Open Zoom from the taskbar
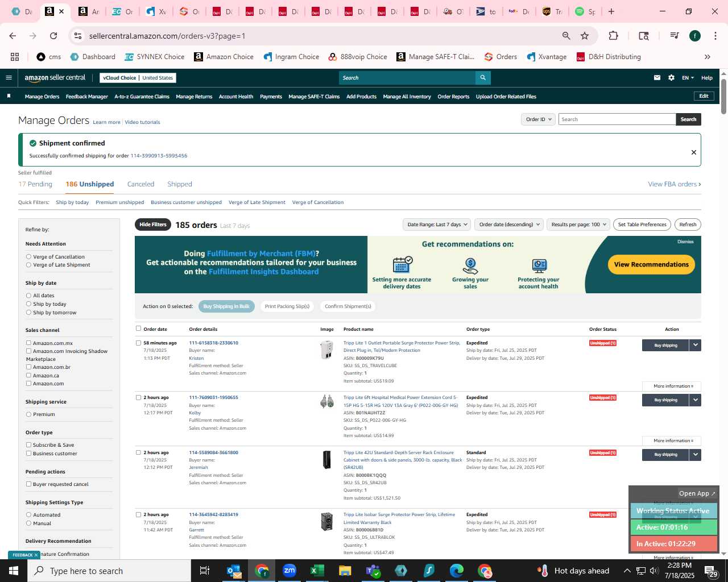728x582 pixels. [289, 571]
